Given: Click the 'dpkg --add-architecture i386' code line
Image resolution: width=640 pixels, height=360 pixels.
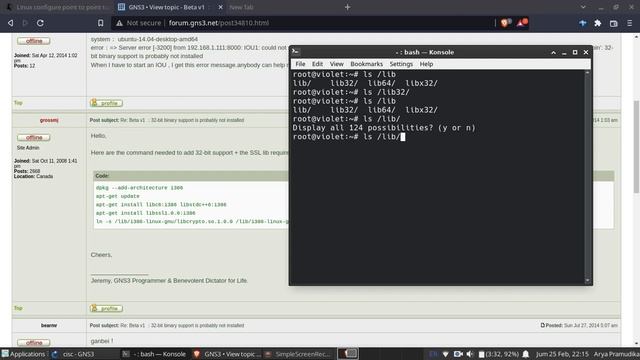Looking at the screenshot, I should point(139,188).
